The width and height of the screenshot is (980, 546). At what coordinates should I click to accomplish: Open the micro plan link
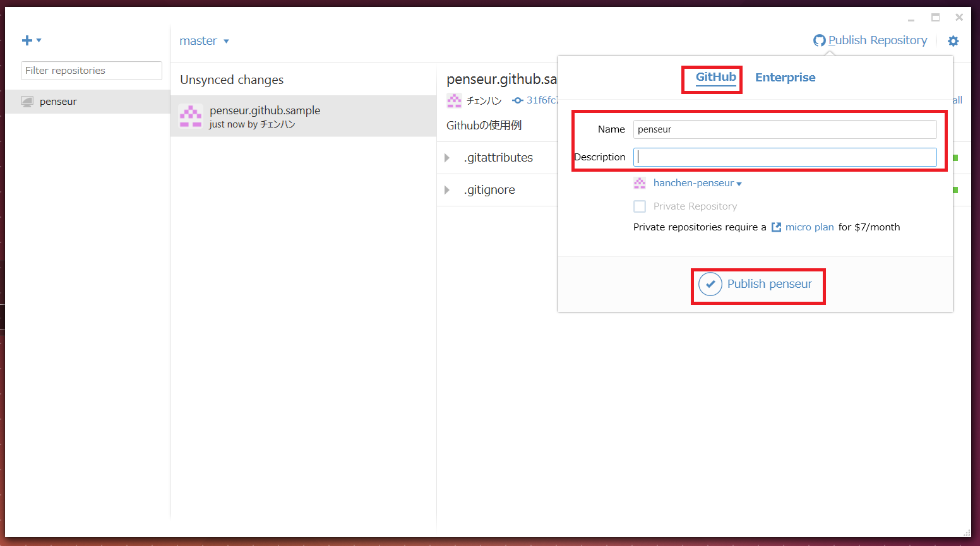point(810,227)
